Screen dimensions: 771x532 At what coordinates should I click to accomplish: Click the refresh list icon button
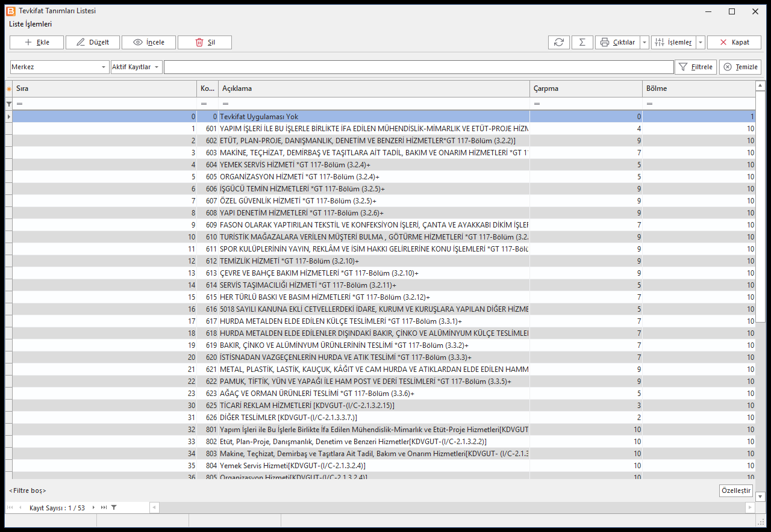pos(558,42)
